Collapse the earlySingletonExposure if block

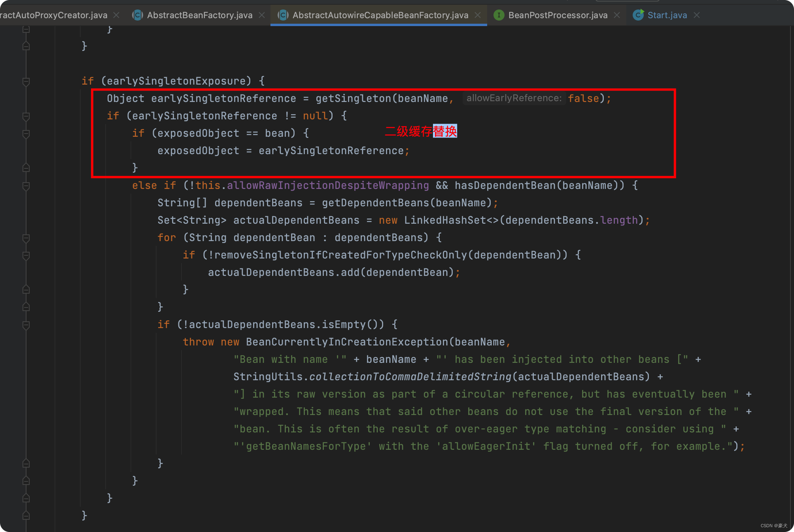coord(26,81)
